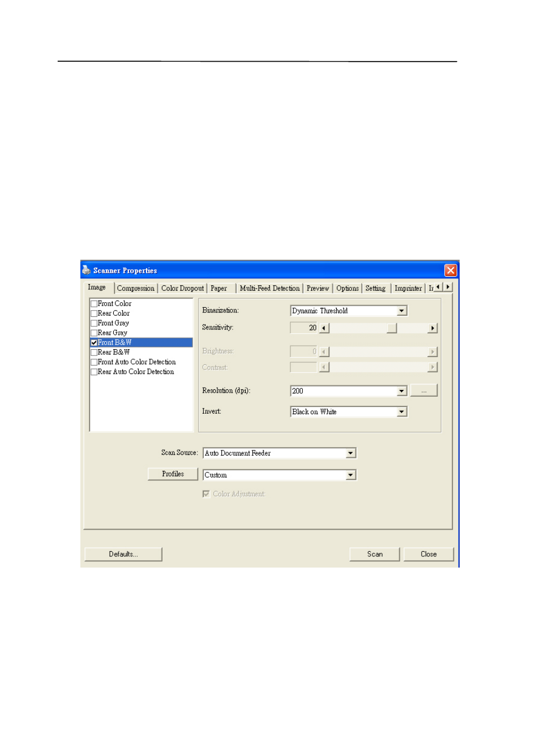Open the Resolution (dpi) dropdown
The height and width of the screenshot is (756, 540).
click(402, 391)
